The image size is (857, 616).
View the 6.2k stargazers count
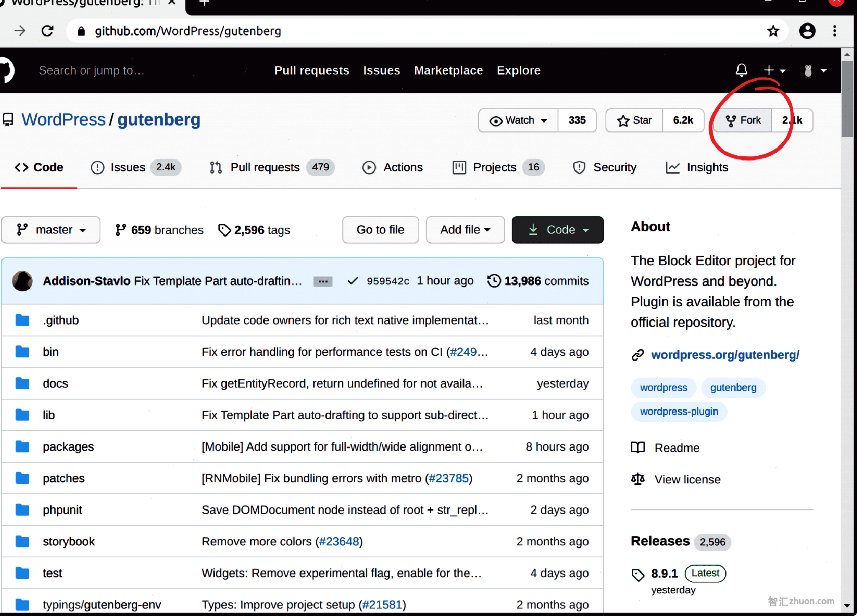(683, 121)
